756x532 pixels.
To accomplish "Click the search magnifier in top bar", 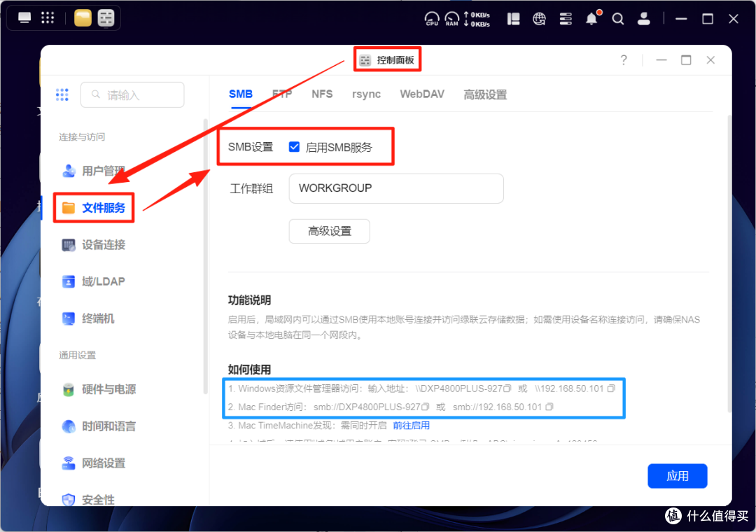I will coord(617,19).
